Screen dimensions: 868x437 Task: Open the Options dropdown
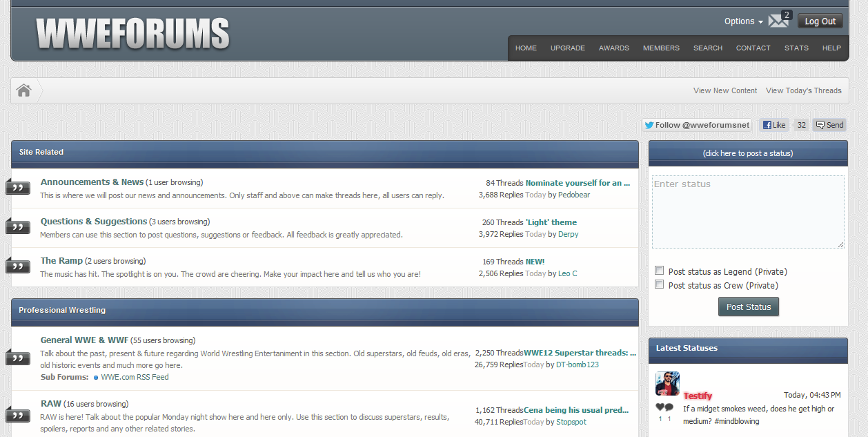coord(743,21)
